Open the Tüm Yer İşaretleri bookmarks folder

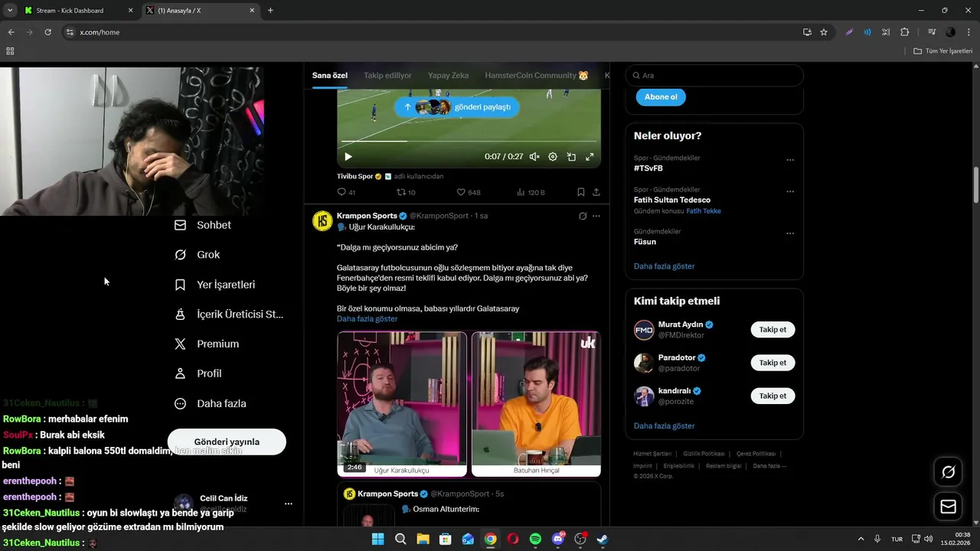[x=942, y=51]
